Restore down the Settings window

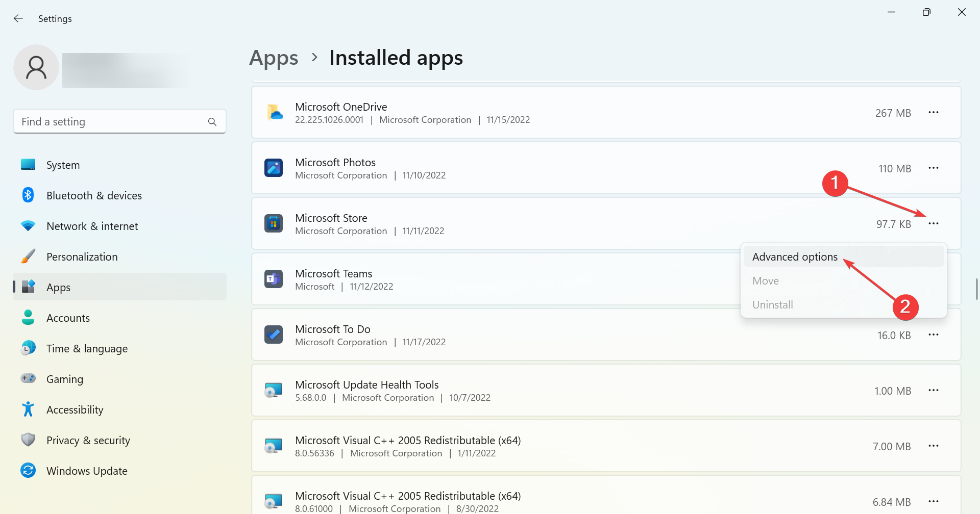point(926,12)
